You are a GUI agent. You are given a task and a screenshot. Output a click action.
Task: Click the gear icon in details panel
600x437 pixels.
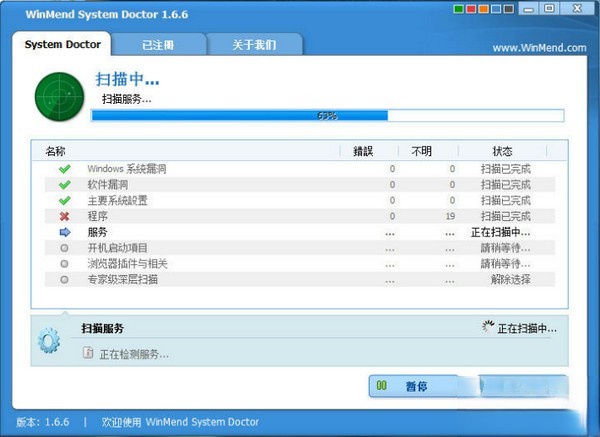pos(49,341)
